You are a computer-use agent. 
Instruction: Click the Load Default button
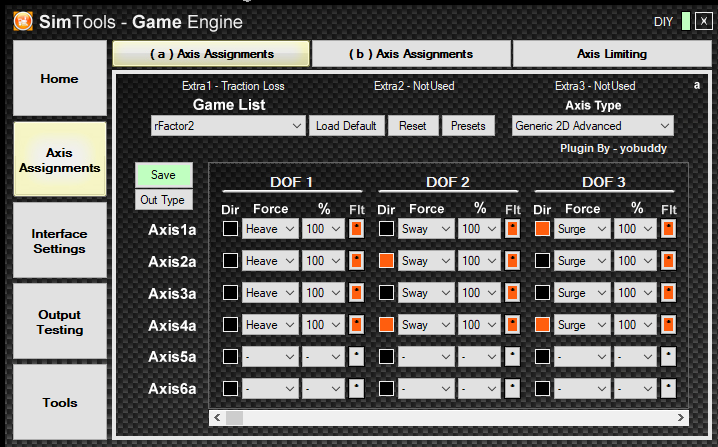click(x=346, y=125)
